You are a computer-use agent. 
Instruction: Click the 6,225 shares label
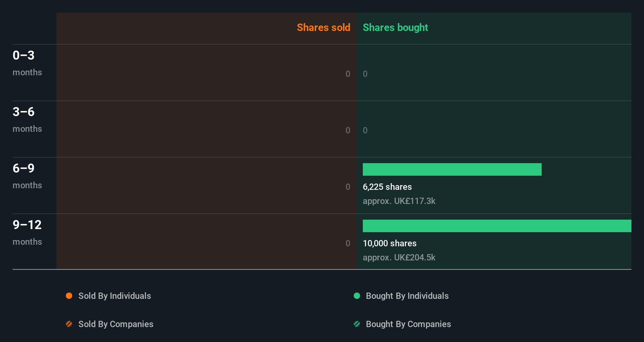click(x=387, y=187)
